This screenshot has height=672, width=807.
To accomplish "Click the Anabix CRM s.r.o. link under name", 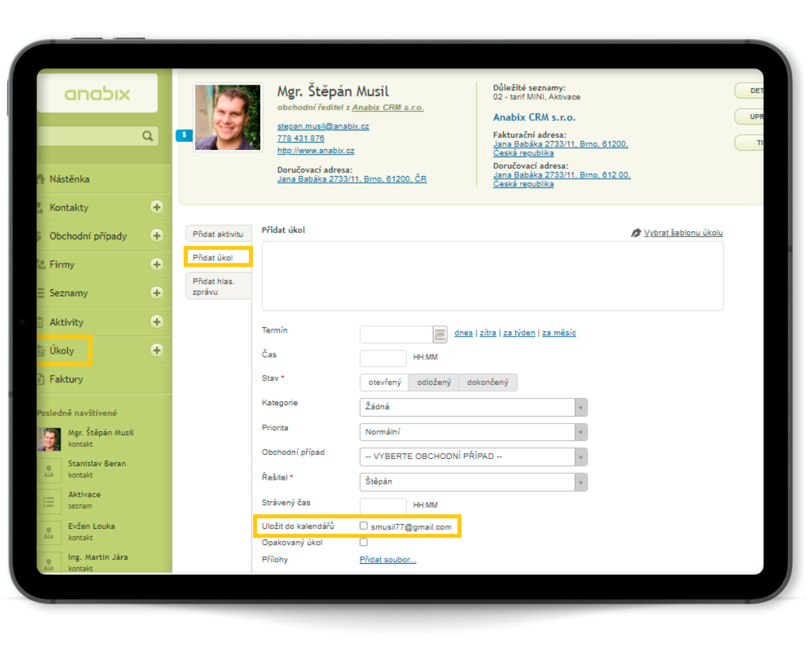I will [388, 107].
